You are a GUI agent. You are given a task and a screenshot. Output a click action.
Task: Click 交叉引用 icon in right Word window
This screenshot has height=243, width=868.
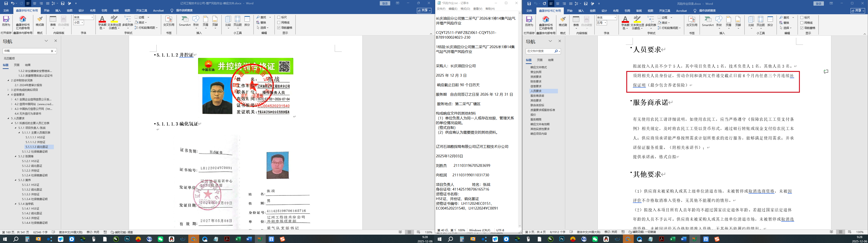tap(692, 21)
